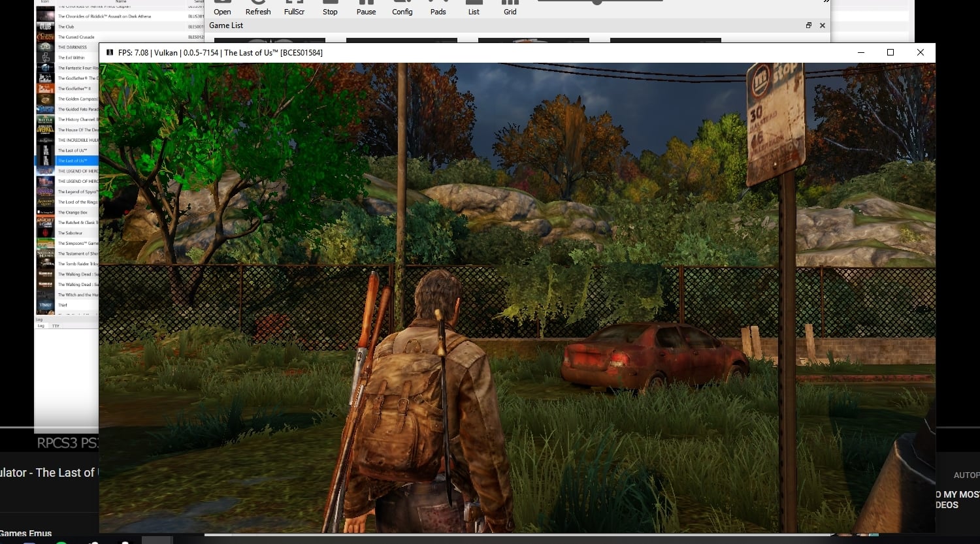Select The Simpsons Game row
This screenshot has height=544, width=980.
(67, 244)
